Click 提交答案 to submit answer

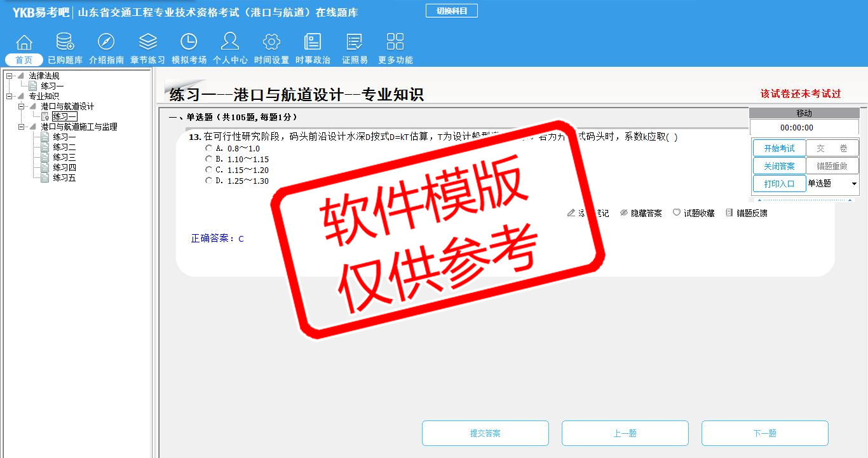tap(485, 433)
